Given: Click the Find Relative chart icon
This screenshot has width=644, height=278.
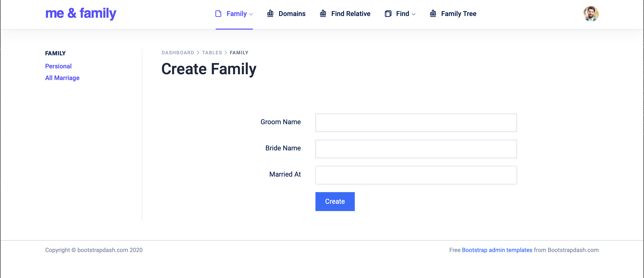Looking at the screenshot, I should coord(323,14).
